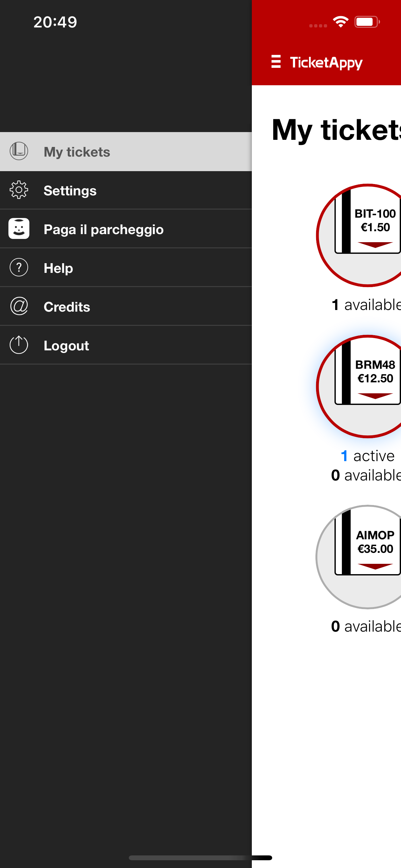Tap the Help question mark icon
Viewport: 401px width, 868px height.
click(x=19, y=268)
